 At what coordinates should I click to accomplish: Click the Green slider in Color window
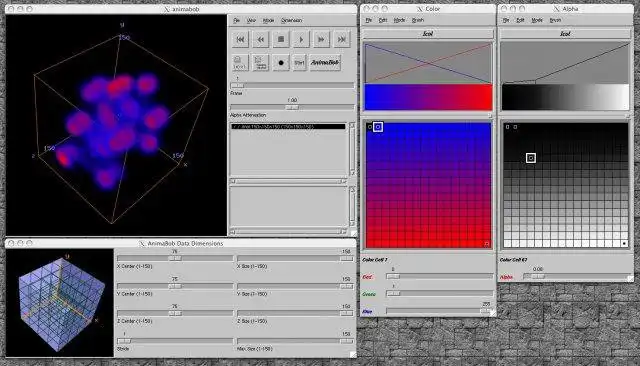pos(440,293)
